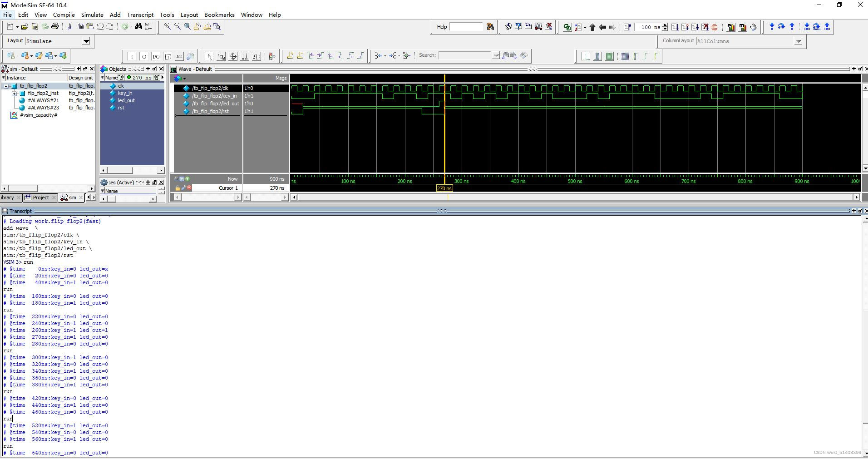Open the Bookmarks menu
The height and width of the screenshot is (459, 868).
point(219,15)
